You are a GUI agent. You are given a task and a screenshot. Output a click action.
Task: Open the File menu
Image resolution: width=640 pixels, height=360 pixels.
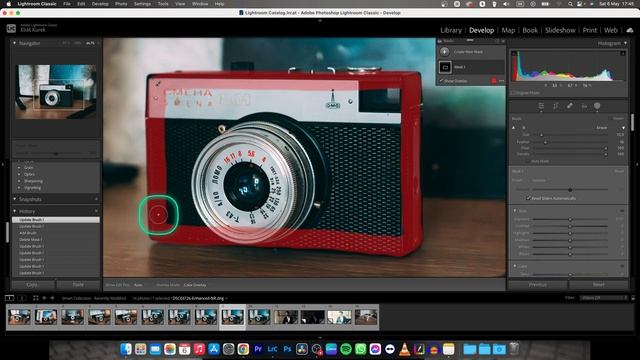coord(67,4)
